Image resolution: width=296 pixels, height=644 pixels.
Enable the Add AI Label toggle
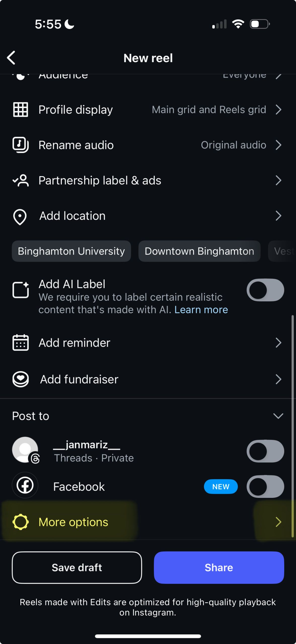point(265,290)
